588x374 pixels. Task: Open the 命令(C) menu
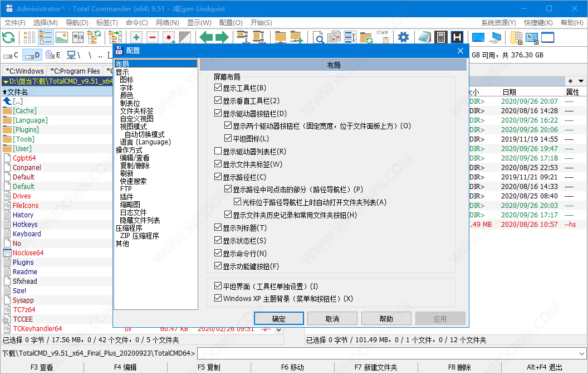pyautogui.click(x=136, y=23)
